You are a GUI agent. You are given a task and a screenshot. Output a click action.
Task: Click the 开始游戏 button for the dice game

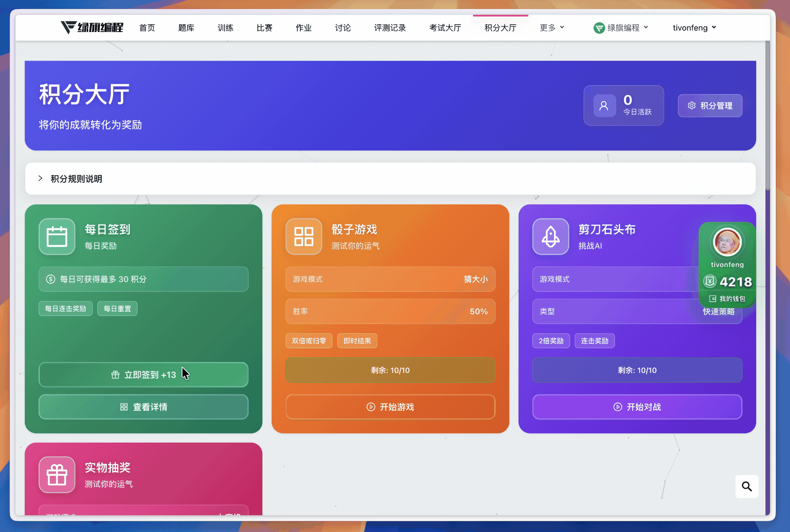click(390, 407)
